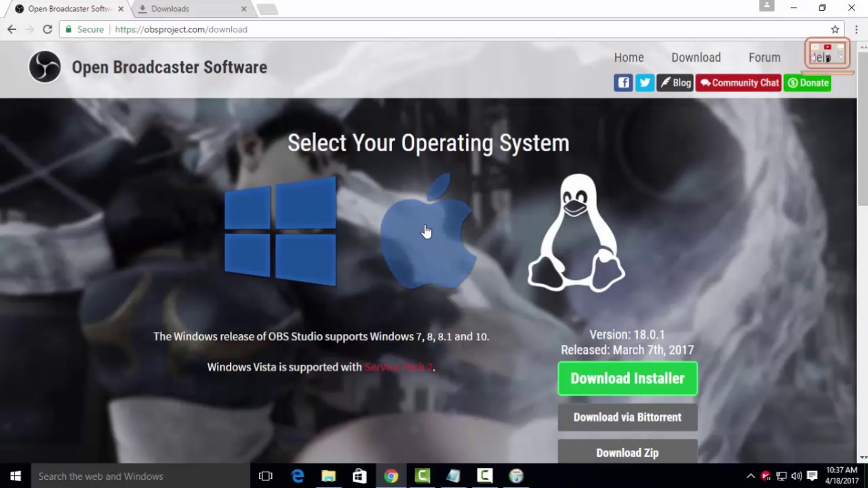
Task: Reload the current page
Action: (x=47, y=29)
